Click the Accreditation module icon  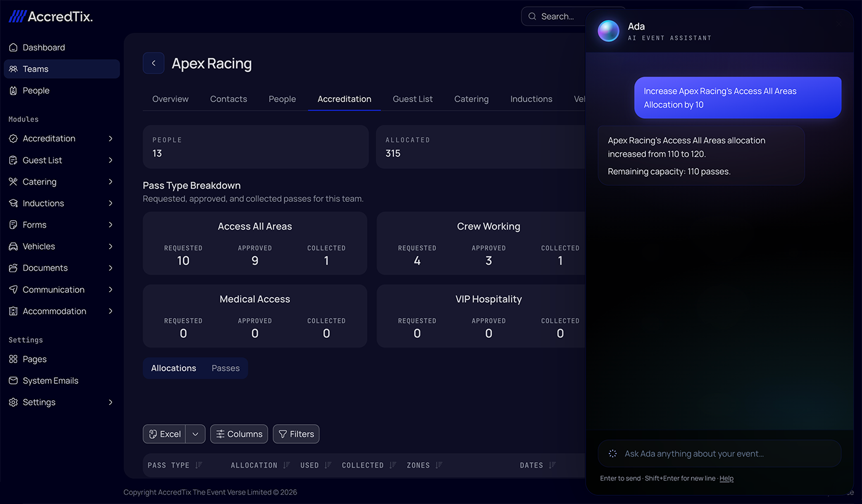click(x=14, y=138)
